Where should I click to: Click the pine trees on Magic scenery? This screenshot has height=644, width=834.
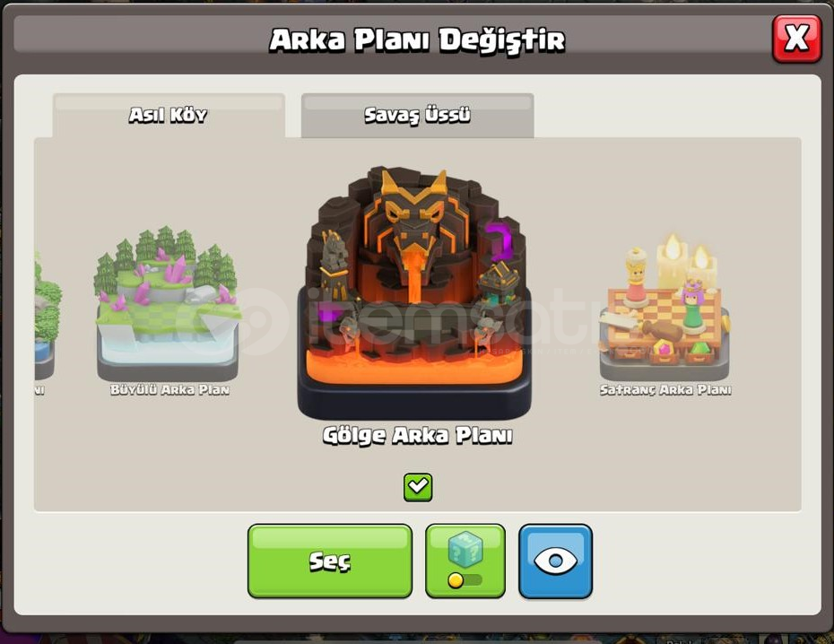point(165,256)
